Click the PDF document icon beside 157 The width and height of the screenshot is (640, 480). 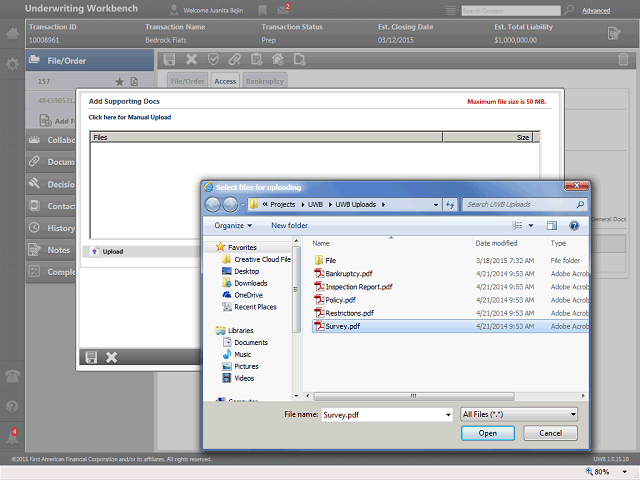[134, 82]
